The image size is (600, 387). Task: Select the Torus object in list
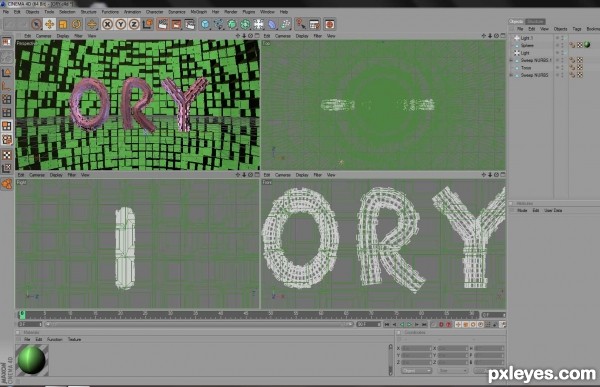point(526,68)
